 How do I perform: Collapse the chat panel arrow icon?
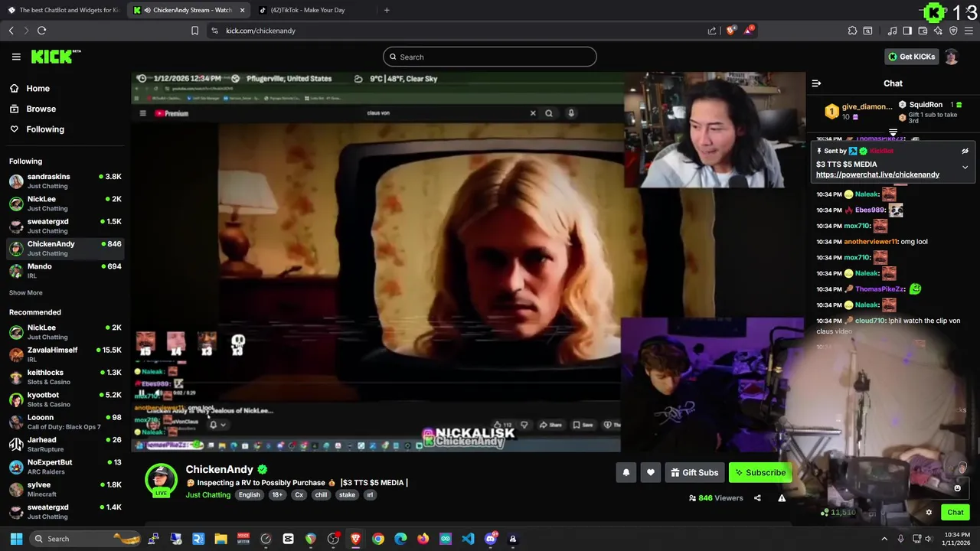tap(816, 83)
